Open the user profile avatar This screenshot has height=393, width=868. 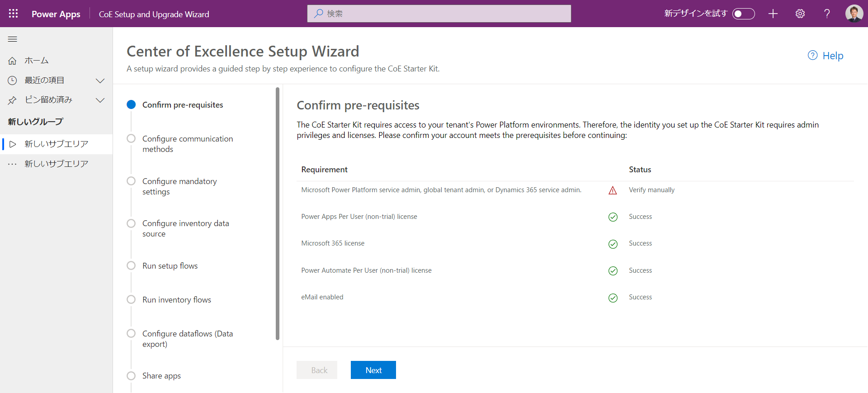coord(854,14)
